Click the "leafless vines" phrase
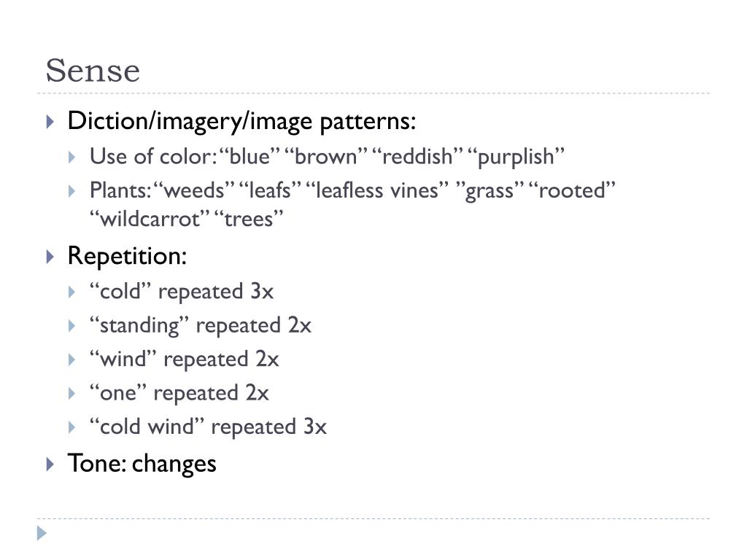 click(x=377, y=190)
